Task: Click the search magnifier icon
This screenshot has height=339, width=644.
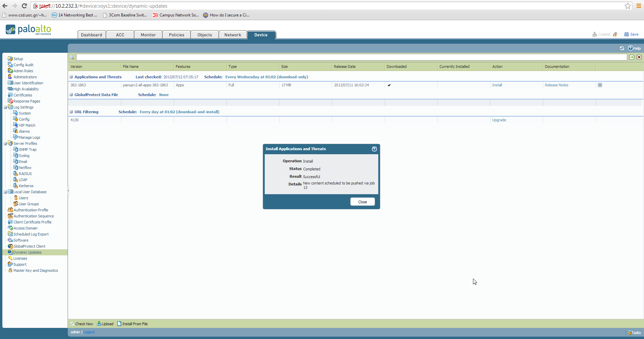Action: [x=72, y=57]
